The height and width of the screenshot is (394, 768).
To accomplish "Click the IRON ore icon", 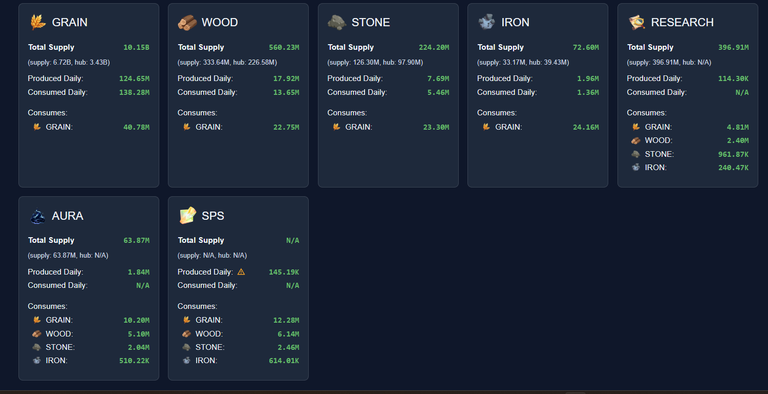I will click(x=486, y=22).
